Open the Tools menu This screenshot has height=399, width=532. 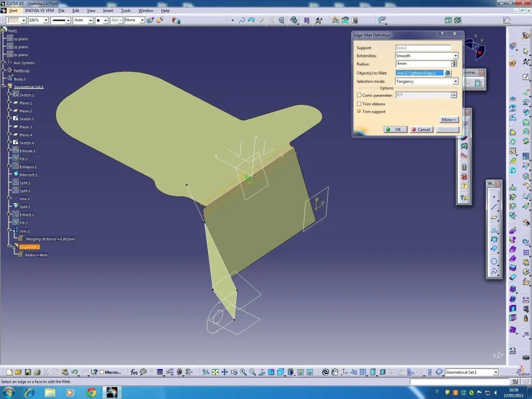pos(126,11)
